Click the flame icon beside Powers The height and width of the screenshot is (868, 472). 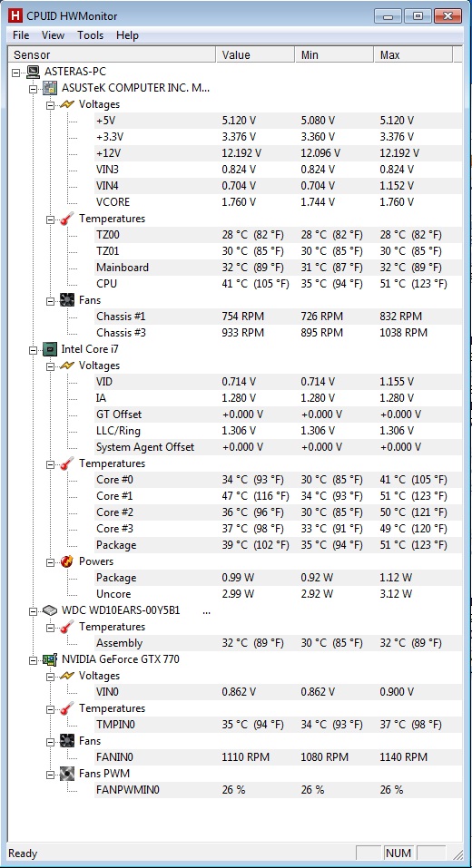67,561
